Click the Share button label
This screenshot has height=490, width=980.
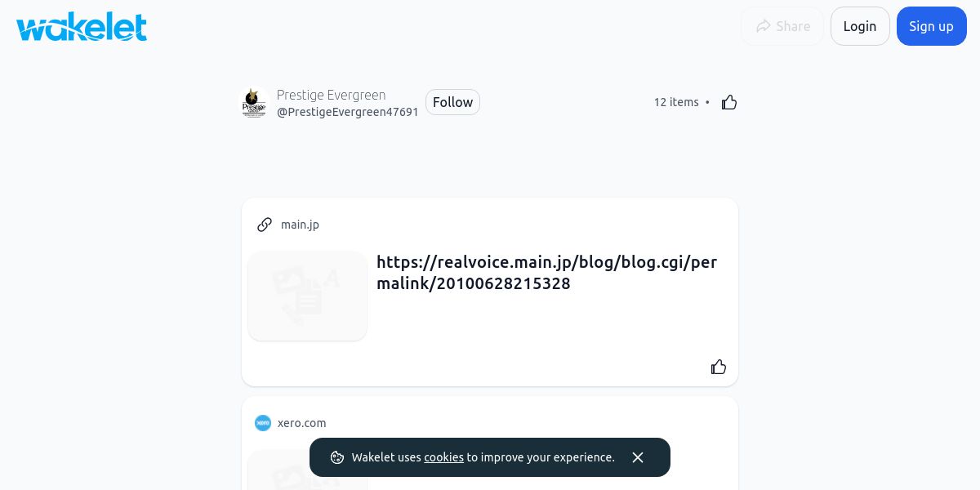tap(793, 26)
